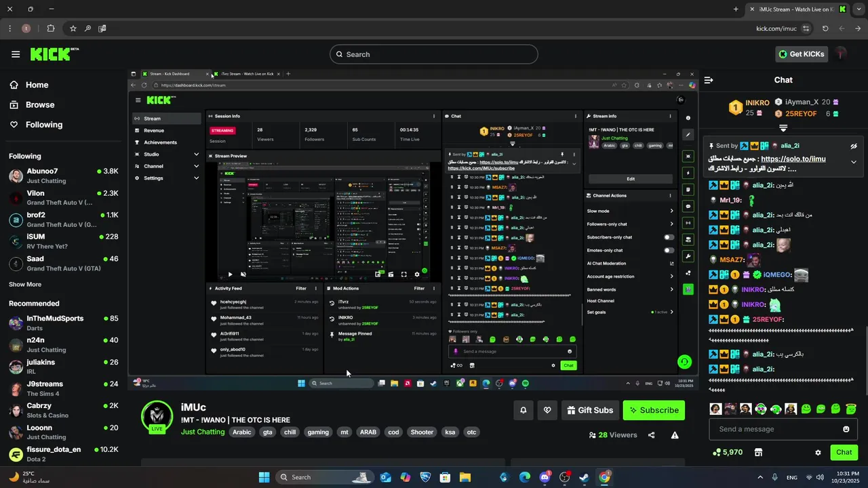
Task: Open the chat shop icon
Action: (758, 452)
